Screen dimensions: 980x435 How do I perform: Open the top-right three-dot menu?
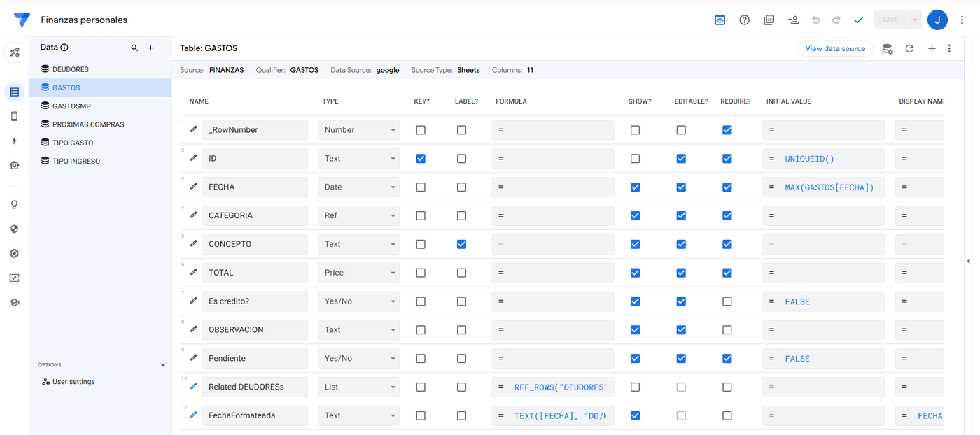tap(962, 20)
